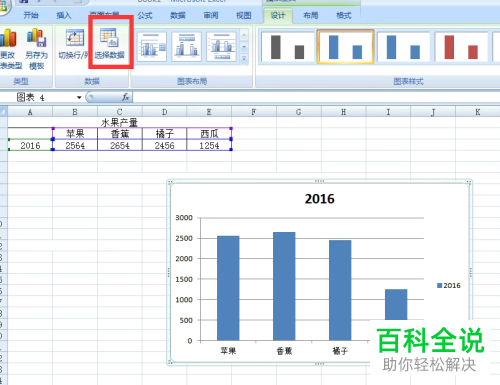
Task: Choose the first chart layout thumbnail
Action: point(152,47)
